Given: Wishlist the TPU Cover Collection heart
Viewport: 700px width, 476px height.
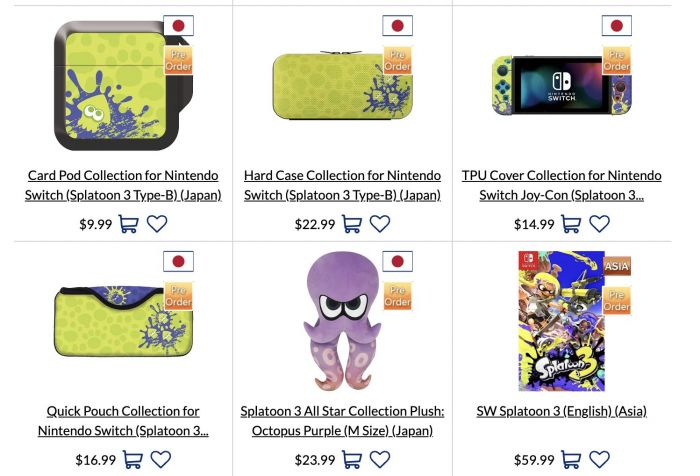Looking at the screenshot, I should pos(600,224).
